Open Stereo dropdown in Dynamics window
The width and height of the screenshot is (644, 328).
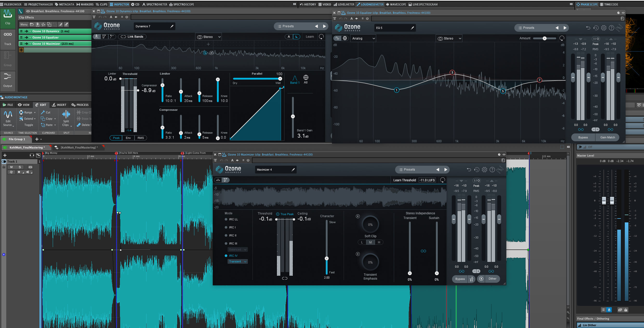(x=209, y=37)
